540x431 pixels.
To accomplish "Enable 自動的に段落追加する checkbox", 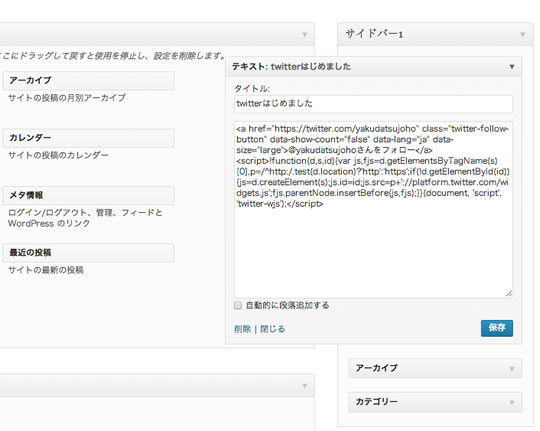I will (238, 306).
